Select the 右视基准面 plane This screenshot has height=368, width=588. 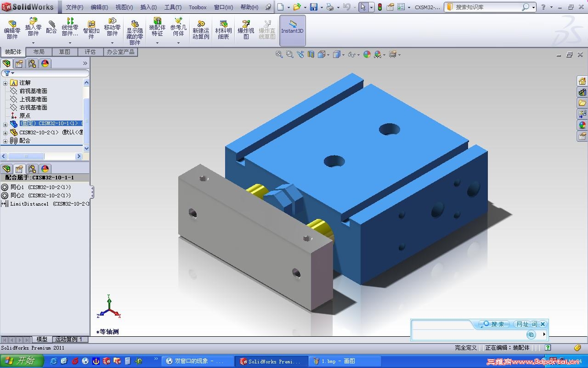pyautogui.click(x=33, y=108)
